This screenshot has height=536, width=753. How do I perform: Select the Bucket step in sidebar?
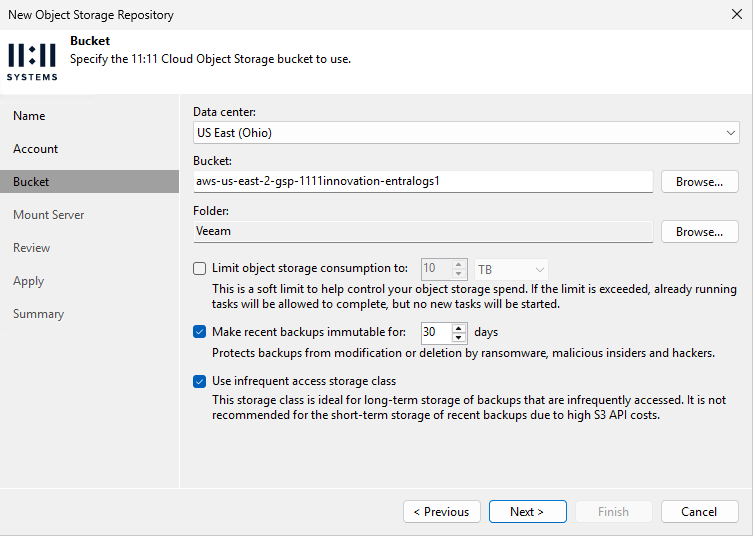click(x=89, y=182)
